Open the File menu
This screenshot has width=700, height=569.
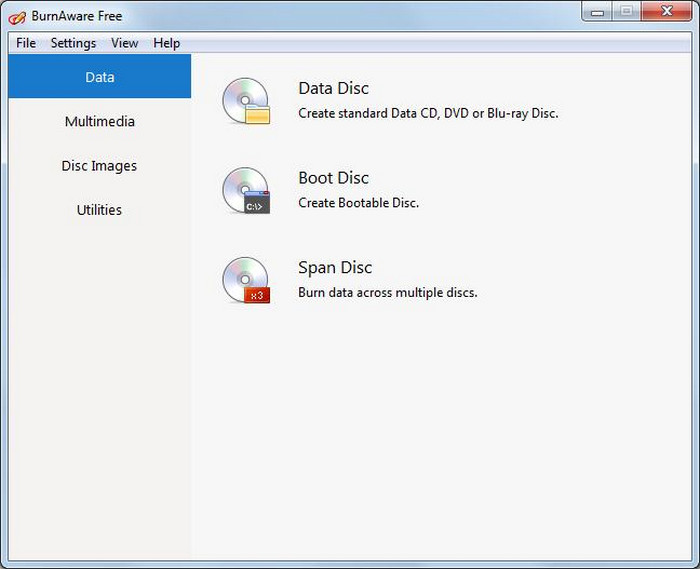(x=26, y=43)
